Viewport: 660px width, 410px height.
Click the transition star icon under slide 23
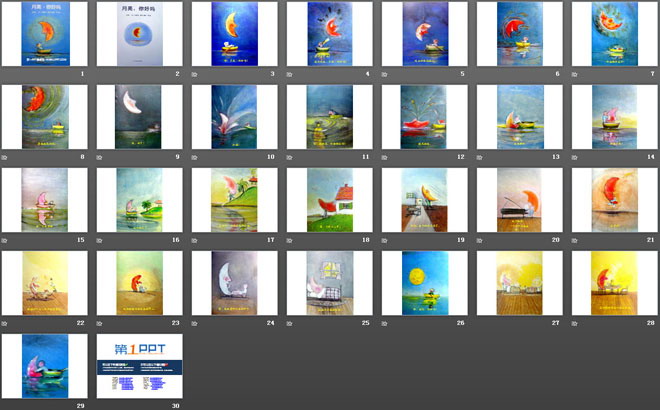(99, 324)
